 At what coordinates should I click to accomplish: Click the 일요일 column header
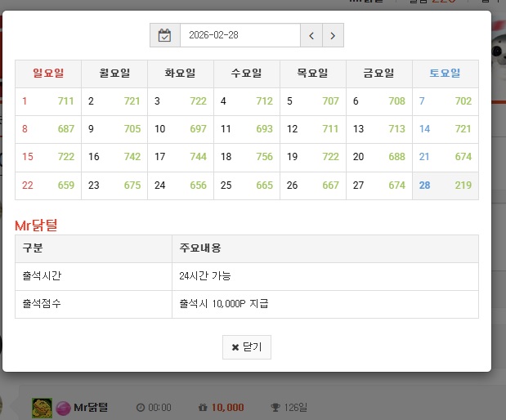tap(48, 74)
